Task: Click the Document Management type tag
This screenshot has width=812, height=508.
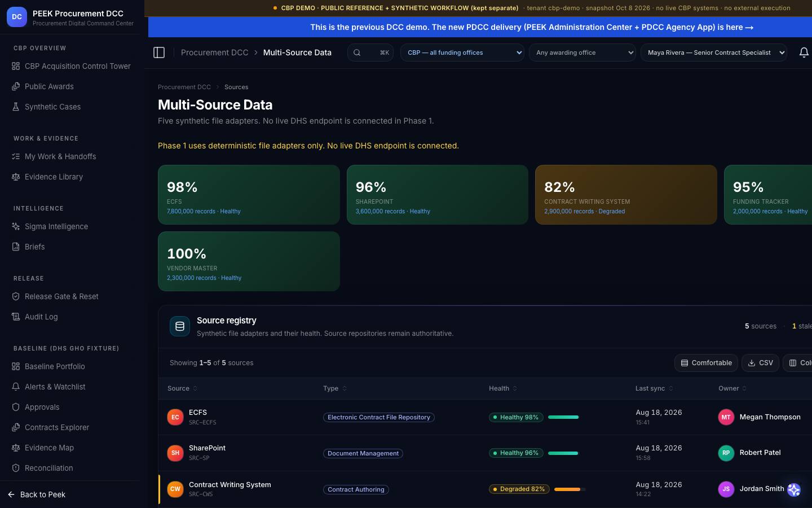Action: click(363, 453)
